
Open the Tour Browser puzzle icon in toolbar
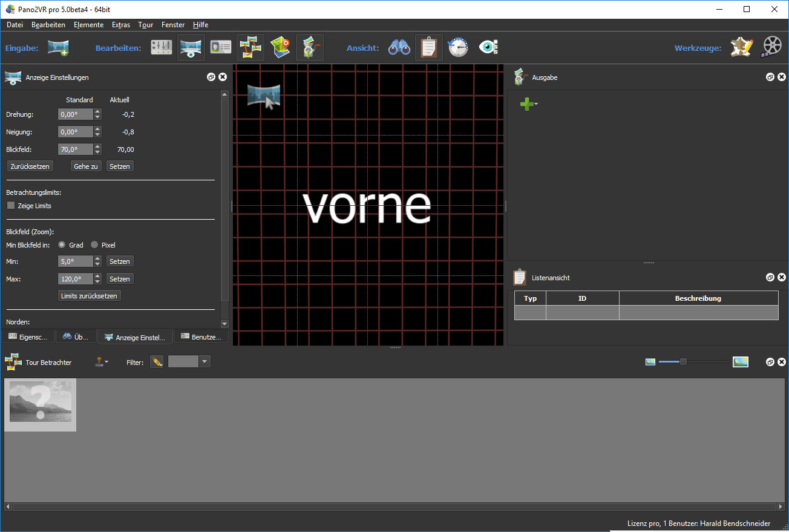249,48
